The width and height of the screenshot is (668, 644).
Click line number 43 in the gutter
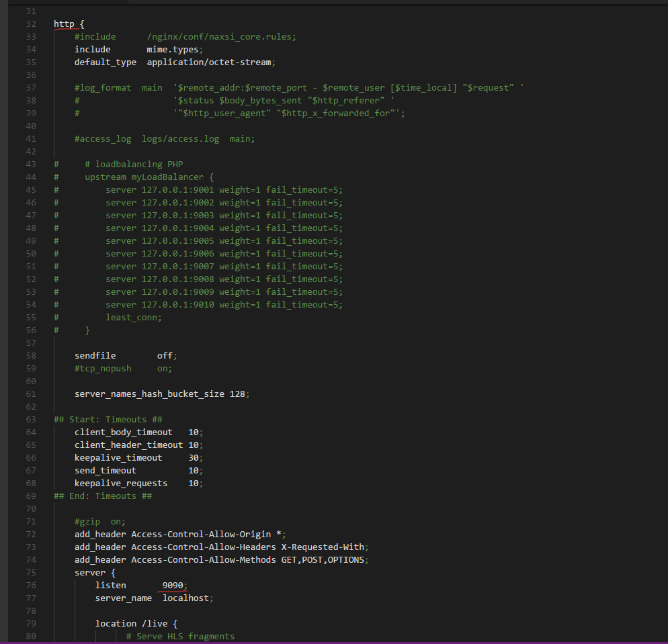(31, 165)
